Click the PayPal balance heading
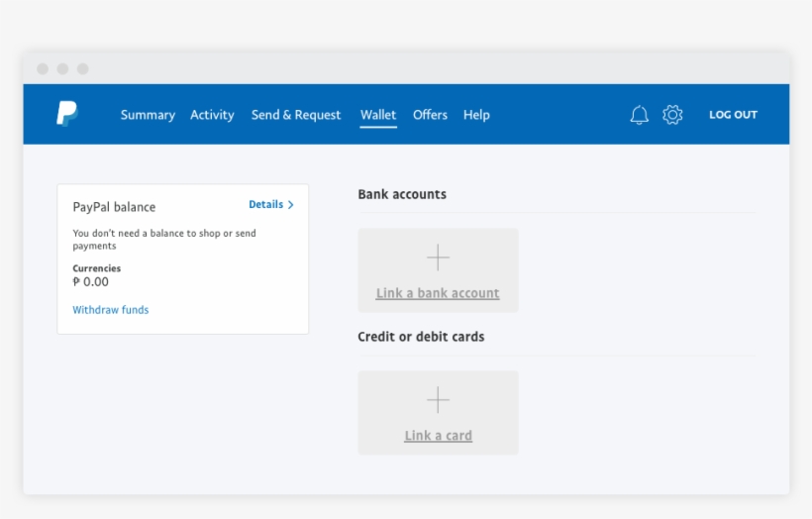This screenshot has height=519, width=812. 114,207
